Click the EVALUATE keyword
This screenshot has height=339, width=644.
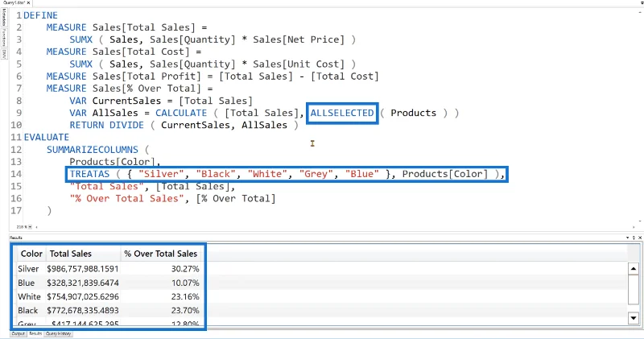(47, 137)
